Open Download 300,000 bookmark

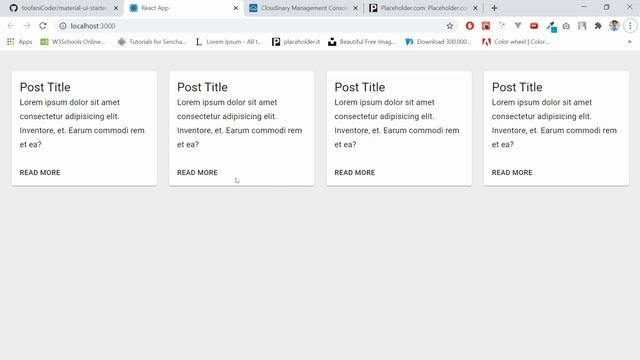[438, 42]
